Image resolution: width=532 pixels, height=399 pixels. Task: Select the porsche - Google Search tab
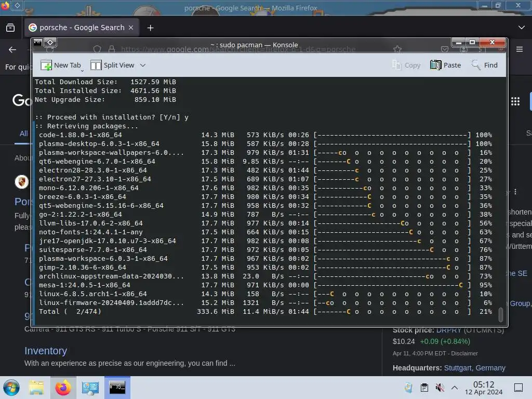tap(82, 28)
